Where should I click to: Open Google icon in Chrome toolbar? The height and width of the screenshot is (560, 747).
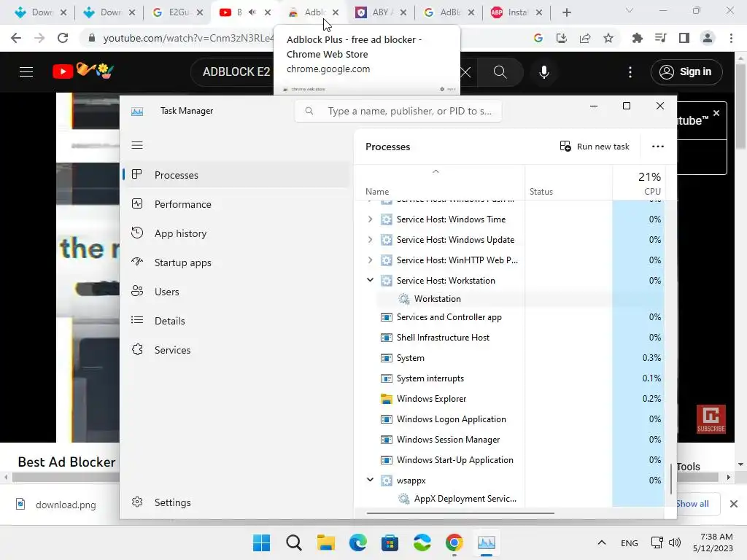(538, 38)
